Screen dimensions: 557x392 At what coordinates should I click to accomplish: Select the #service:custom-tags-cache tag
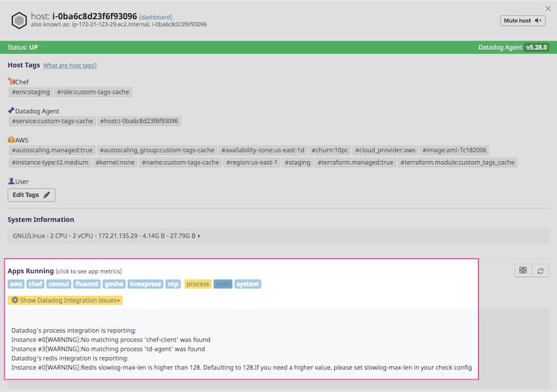tap(52, 121)
